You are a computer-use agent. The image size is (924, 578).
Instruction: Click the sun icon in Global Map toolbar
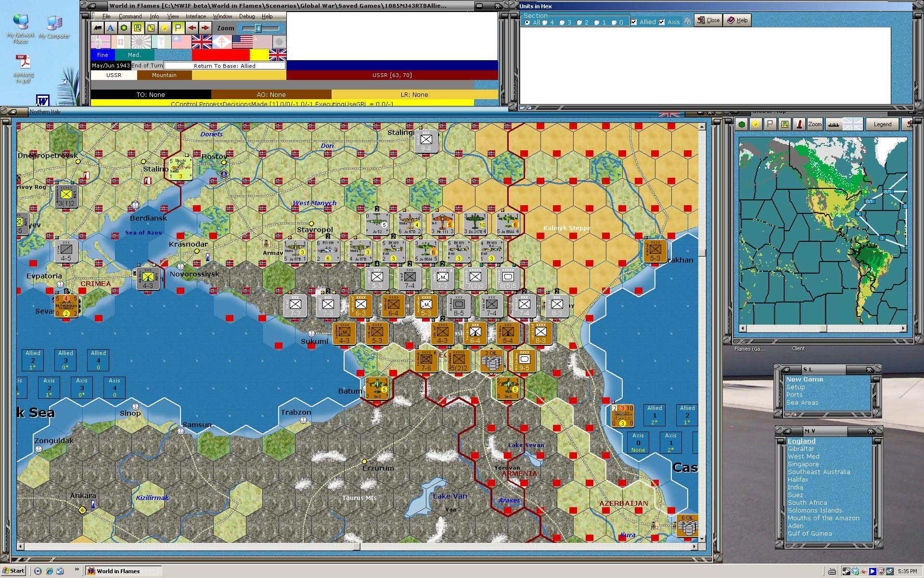click(756, 124)
